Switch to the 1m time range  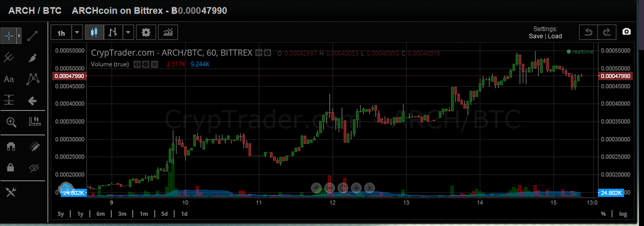(x=143, y=214)
